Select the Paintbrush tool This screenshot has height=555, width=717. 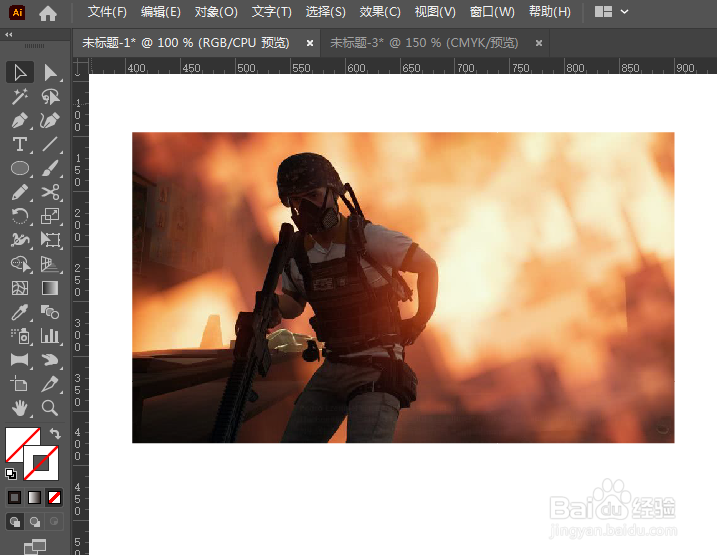point(50,168)
